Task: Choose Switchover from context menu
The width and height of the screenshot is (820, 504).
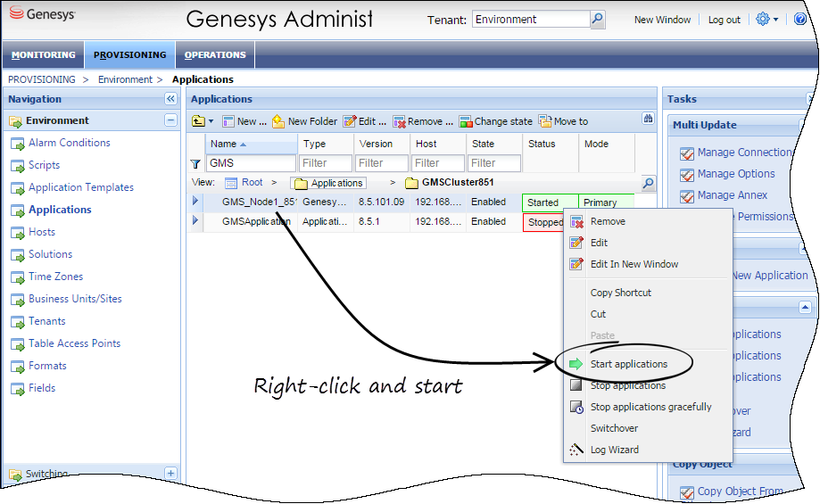Action: [648, 429]
